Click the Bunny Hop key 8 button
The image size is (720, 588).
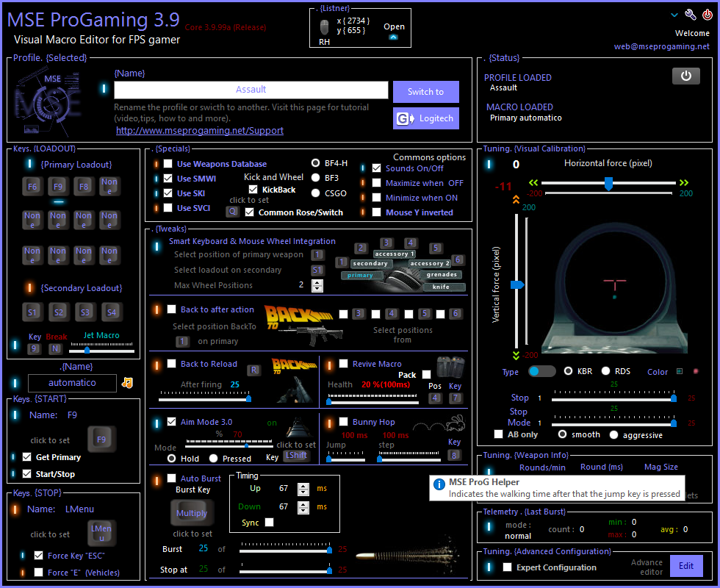click(x=454, y=455)
